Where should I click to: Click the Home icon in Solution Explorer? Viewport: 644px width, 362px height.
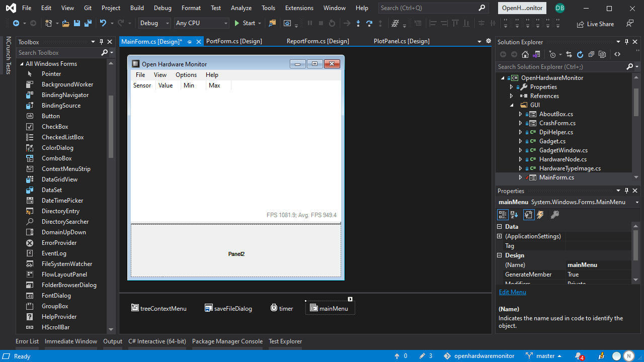[525, 54]
